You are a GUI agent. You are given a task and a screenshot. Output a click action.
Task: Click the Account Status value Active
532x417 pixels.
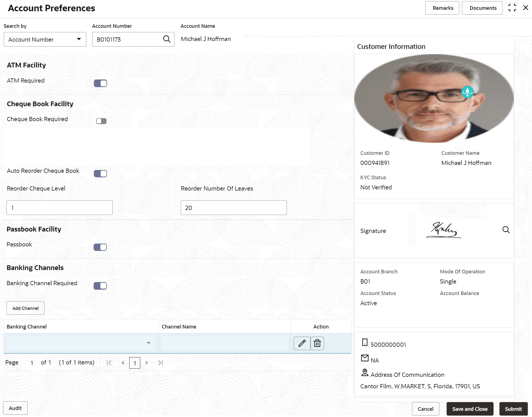369,303
